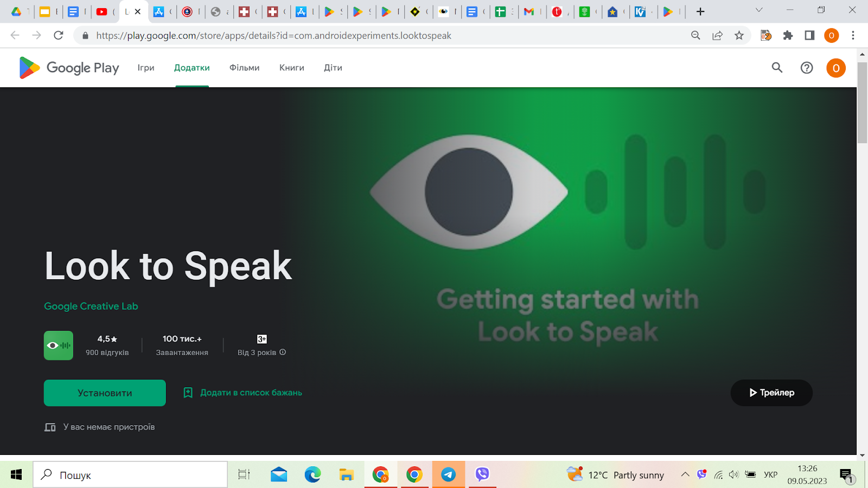
Task: Select the address bar URL
Action: (273, 36)
